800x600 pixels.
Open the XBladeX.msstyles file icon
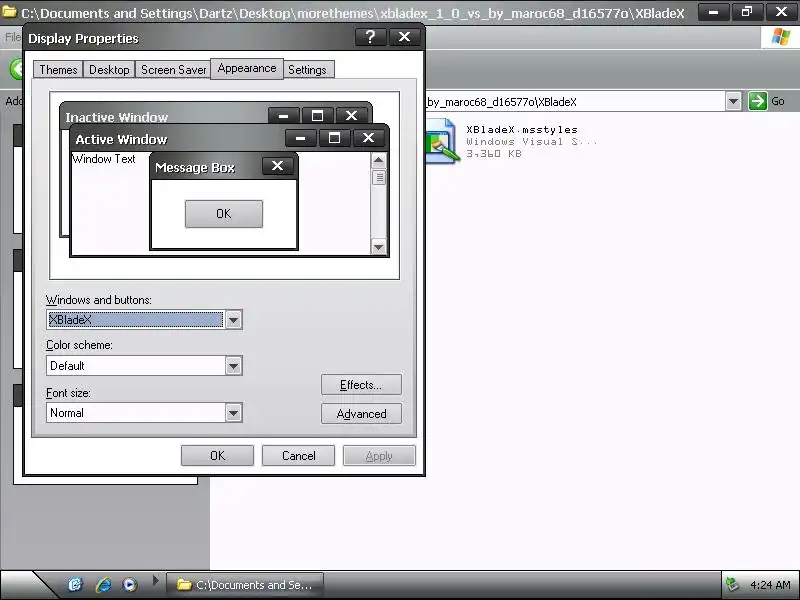(x=442, y=140)
